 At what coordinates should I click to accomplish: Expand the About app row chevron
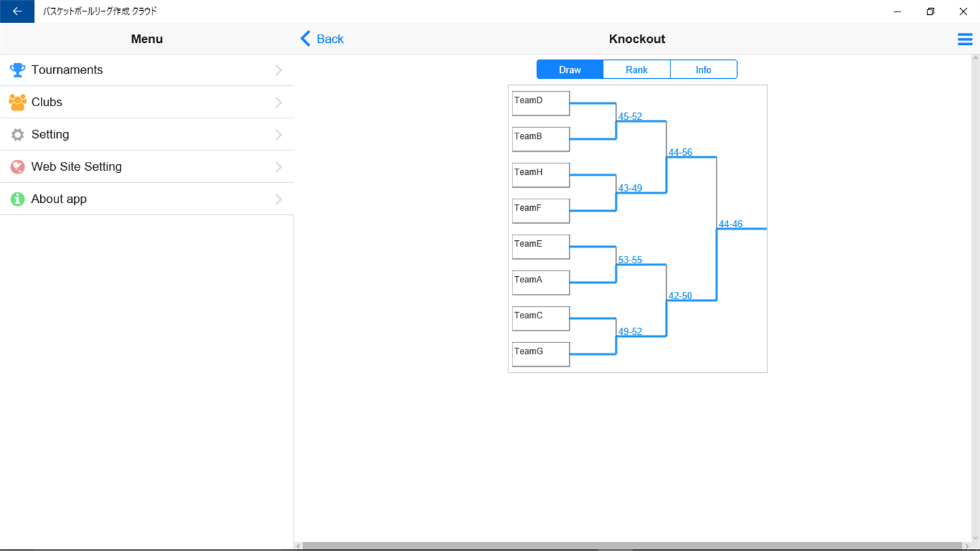(x=278, y=199)
